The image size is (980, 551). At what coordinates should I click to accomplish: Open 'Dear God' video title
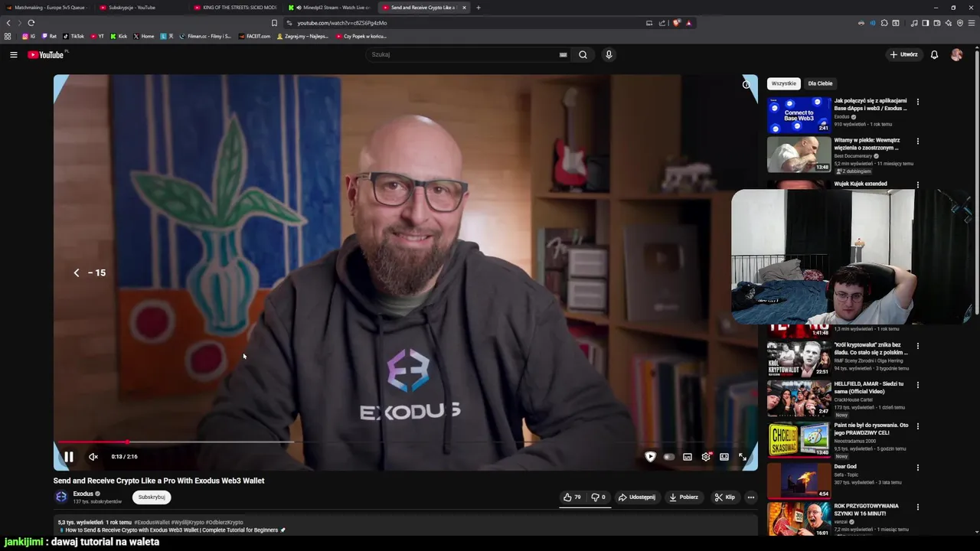pos(845,466)
